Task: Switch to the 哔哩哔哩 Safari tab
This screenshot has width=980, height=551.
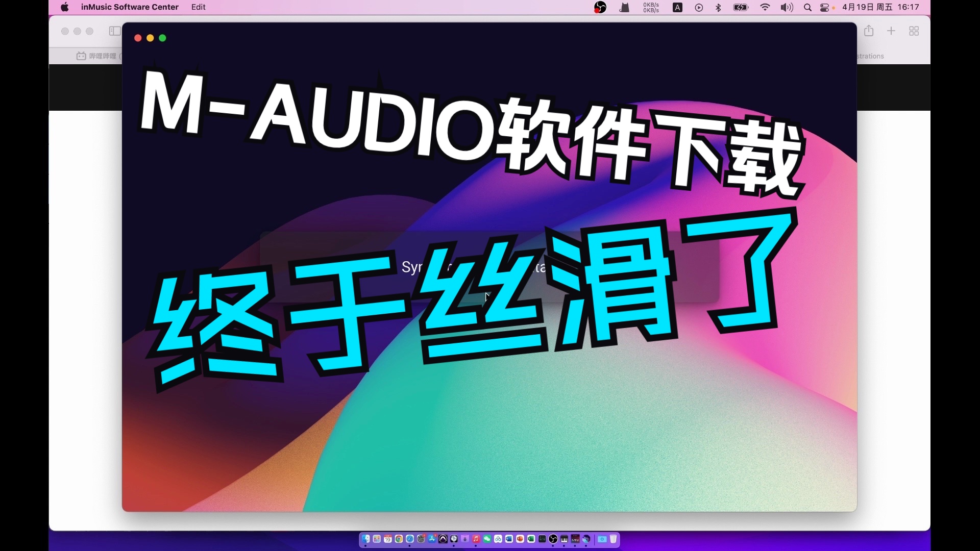Action: pos(99,56)
